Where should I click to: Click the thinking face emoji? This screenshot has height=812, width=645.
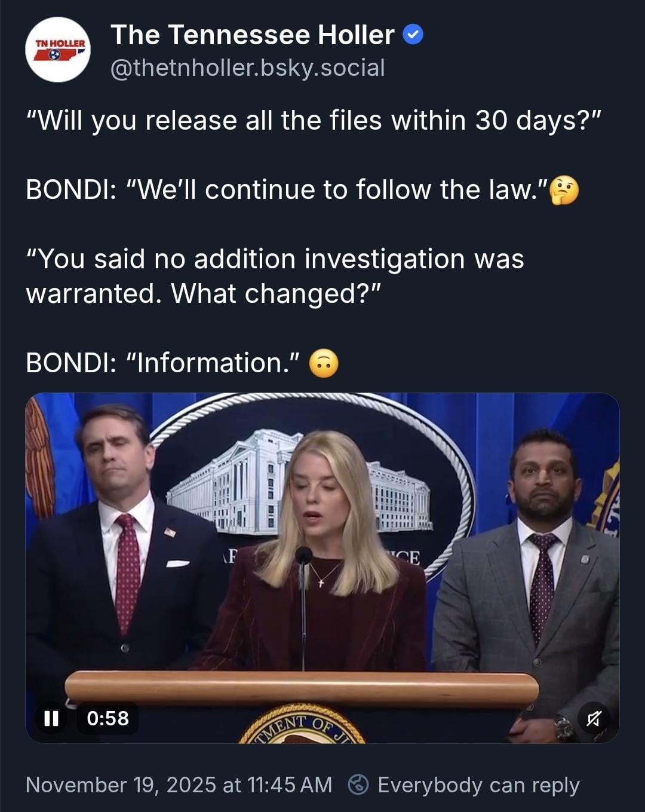click(564, 191)
